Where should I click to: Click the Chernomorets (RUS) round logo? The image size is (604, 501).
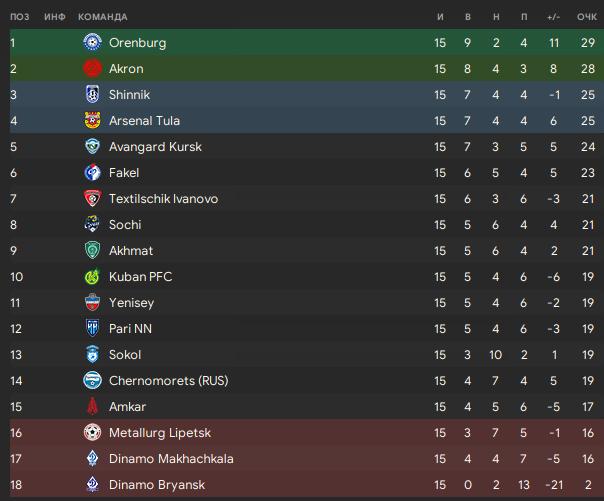click(92, 380)
